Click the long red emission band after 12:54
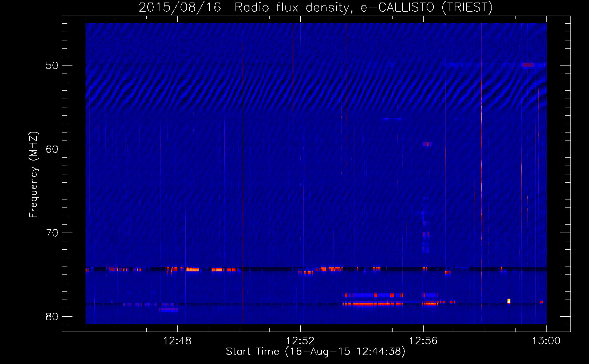Image resolution: width=589 pixels, height=364 pixels. click(x=373, y=304)
